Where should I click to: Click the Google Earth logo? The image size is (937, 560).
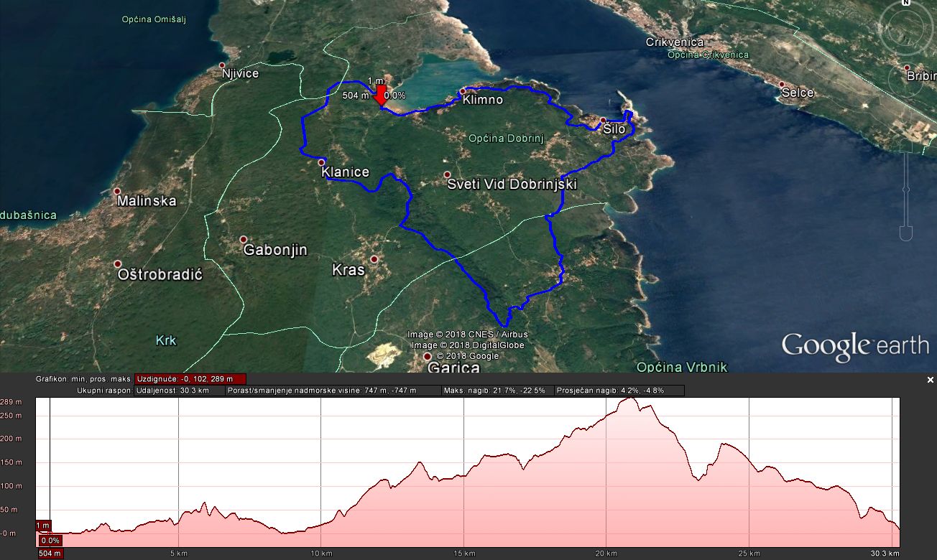tap(854, 346)
